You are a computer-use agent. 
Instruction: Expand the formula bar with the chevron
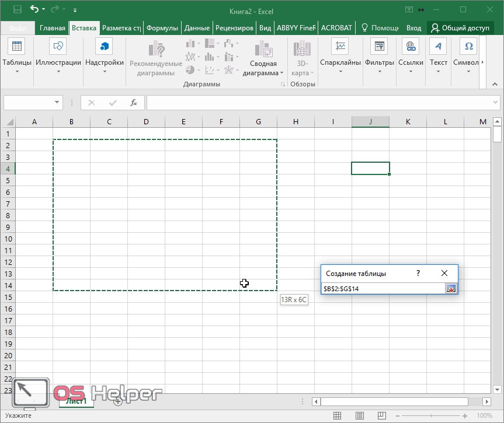(x=494, y=103)
